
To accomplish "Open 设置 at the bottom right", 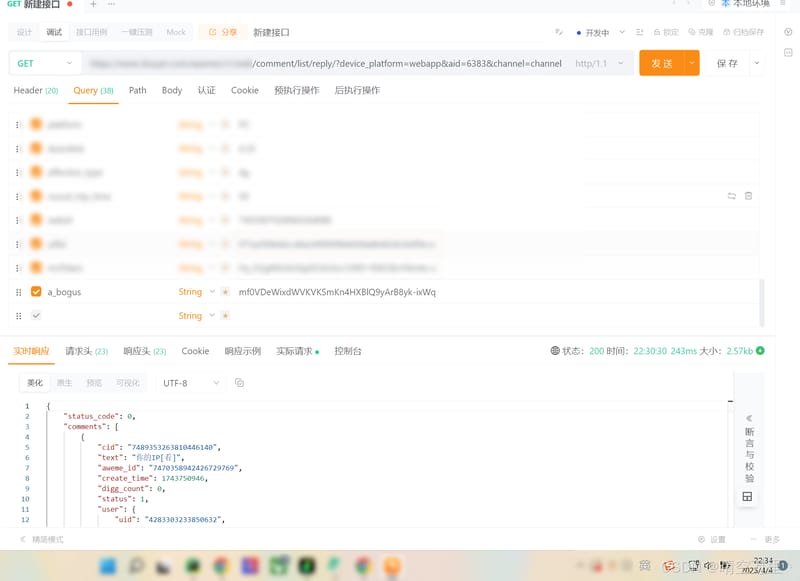I will tap(711, 539).
